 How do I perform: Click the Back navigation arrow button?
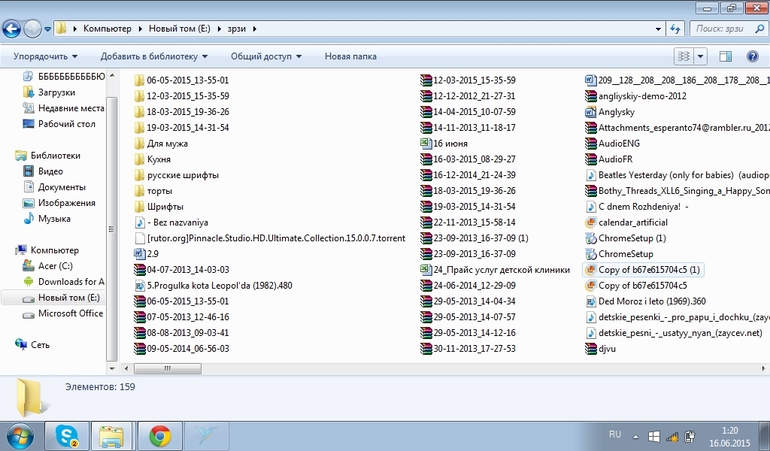pyautogui.click(x=13, y=28)
